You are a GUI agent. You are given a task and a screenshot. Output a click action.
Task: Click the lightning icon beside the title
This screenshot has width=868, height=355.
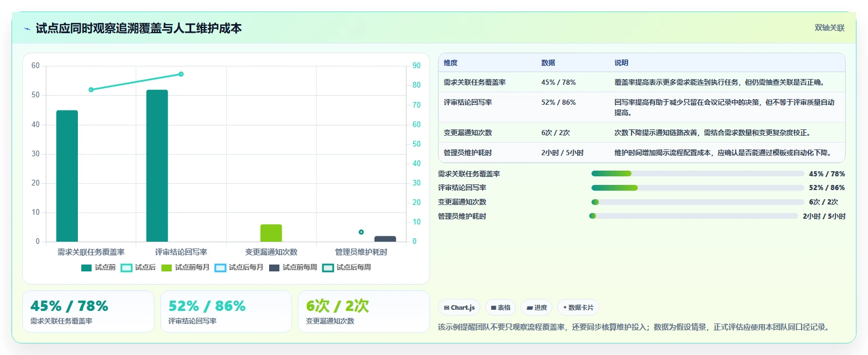27,29
